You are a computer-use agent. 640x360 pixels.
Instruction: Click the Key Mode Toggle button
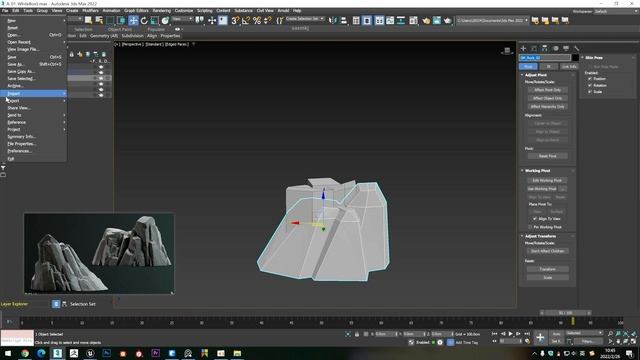tap(495, 341)
